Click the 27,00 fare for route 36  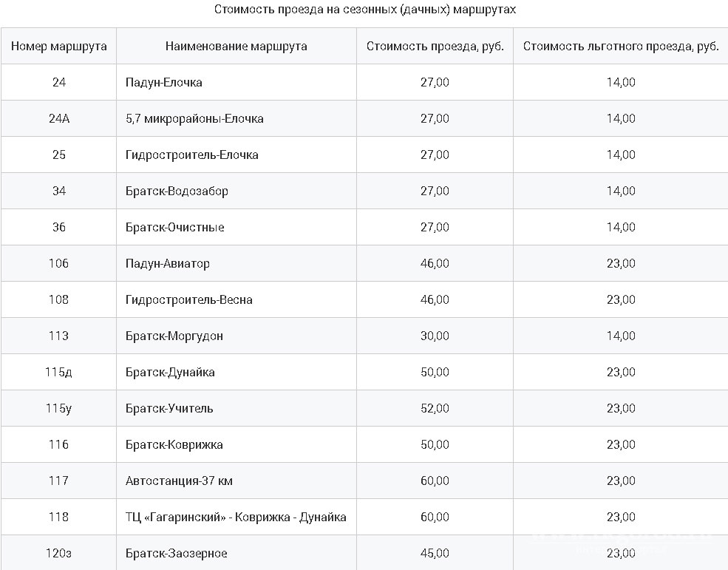435,227
